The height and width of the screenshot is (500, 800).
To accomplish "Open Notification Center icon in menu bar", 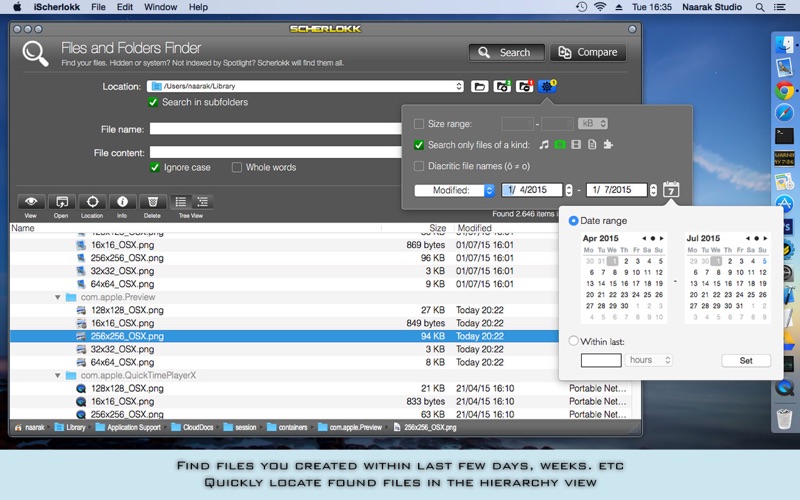I will pos(780,7).
